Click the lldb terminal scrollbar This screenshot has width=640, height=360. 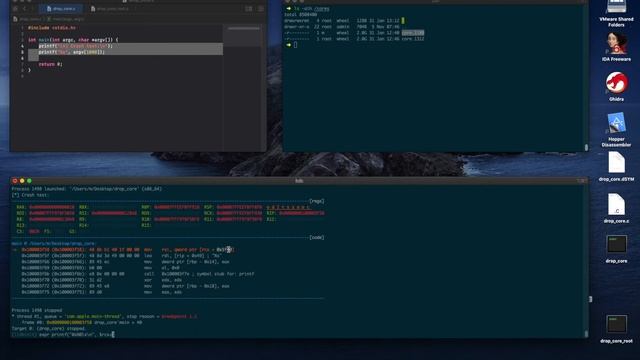(x=587, y=334)
